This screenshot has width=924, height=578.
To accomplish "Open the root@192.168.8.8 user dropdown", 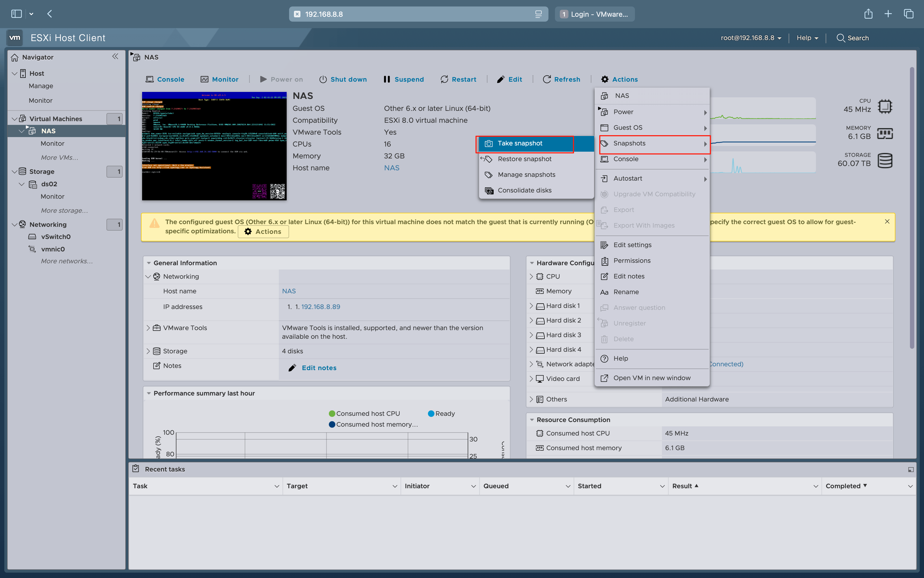I will pos(751,38).
